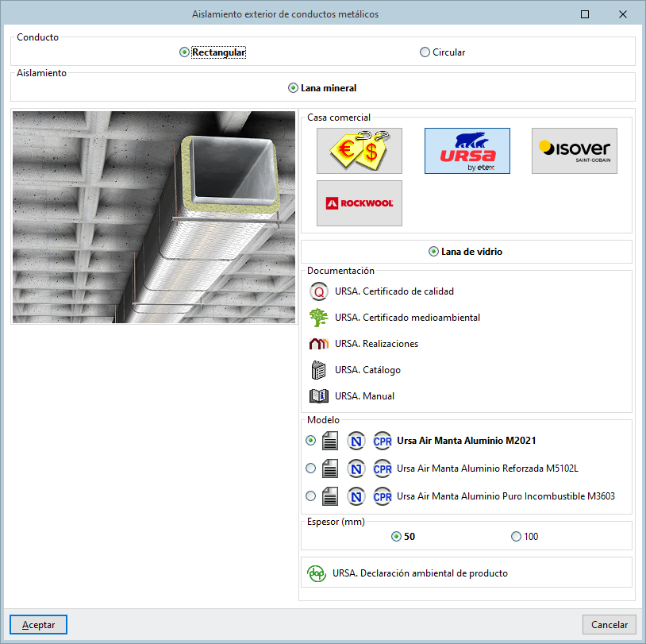Image resolution: width=646 pixels, height=644 pixels.
Task: Choose the Isover Saint-Gobain manufacturer logo
Action: coord(575,151)
